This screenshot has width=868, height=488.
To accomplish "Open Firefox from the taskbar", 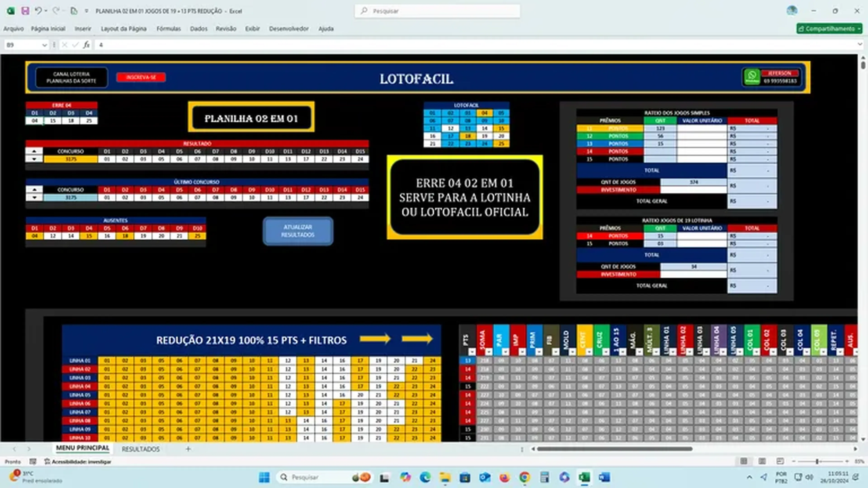I will click(x=505, y=477).
